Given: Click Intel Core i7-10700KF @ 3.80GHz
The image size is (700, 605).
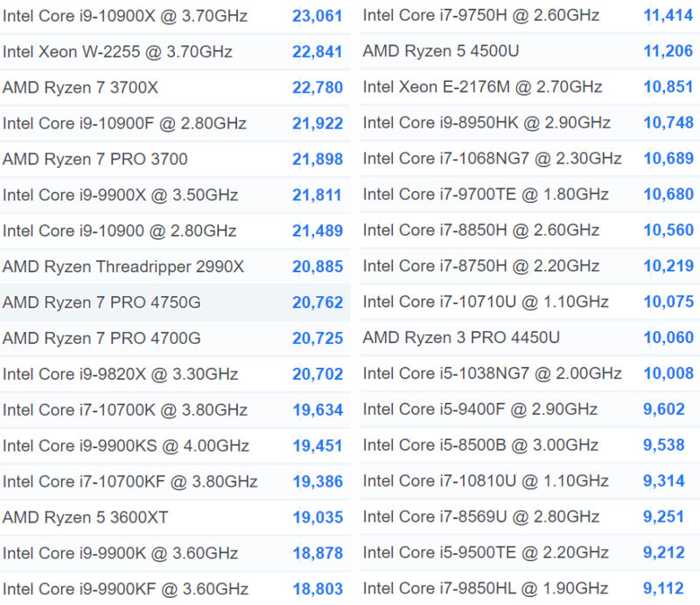Looking at the screenshot, I should point(129,482).
